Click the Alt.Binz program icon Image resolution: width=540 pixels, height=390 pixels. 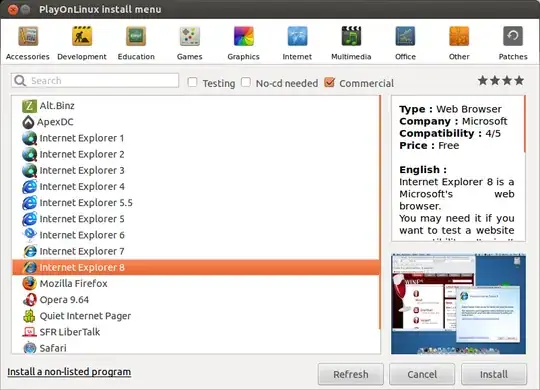tap(29, 106)
